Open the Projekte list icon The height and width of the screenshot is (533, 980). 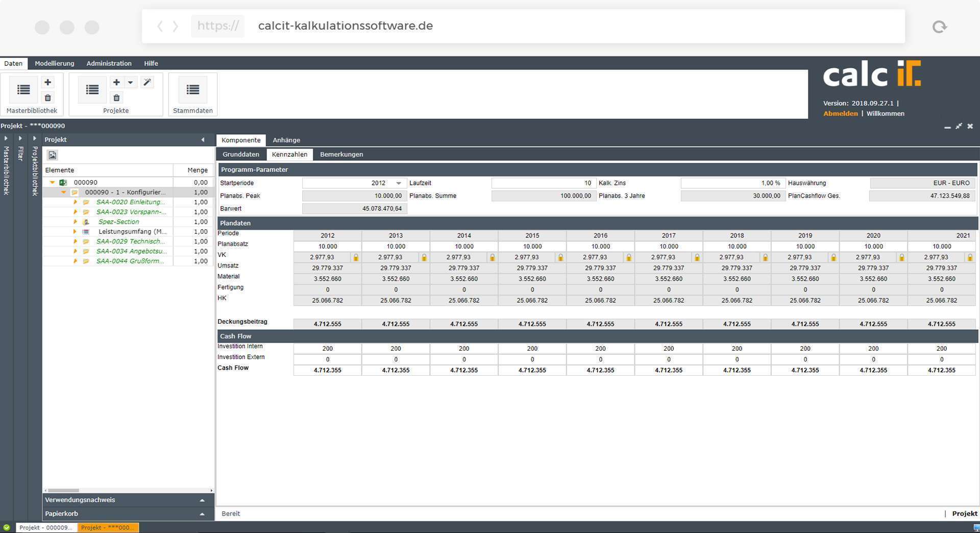click(x=92, y=90)
